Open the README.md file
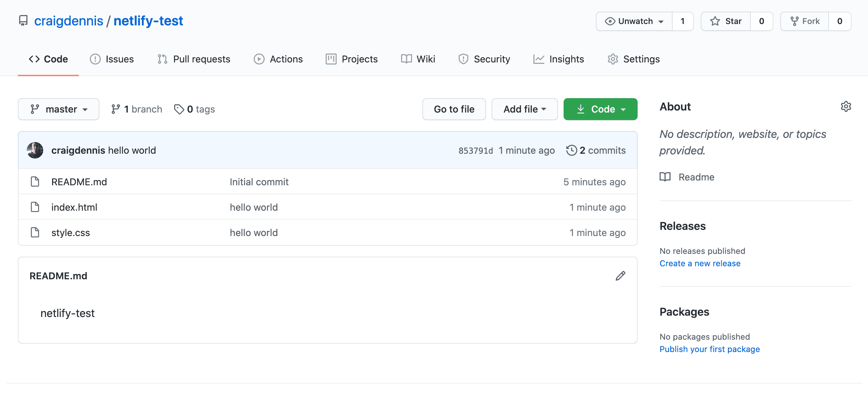868x398 pixels. [79, 182]
